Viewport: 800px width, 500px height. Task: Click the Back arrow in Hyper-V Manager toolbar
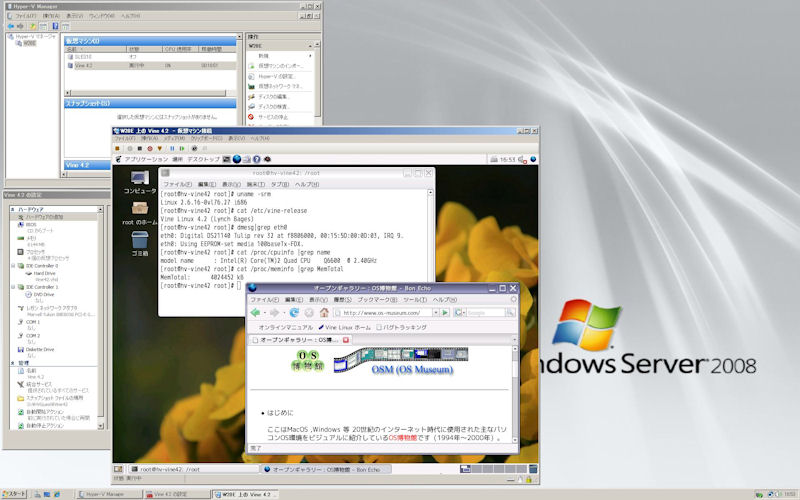(x=11, y=26)
